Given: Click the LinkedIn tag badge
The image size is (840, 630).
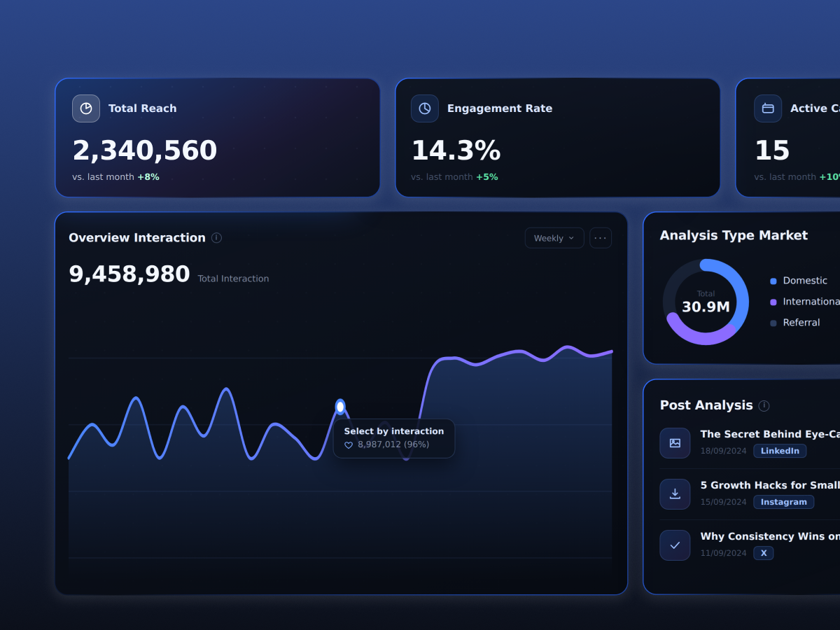Looking at the screenshot, I should pos(780,451).
